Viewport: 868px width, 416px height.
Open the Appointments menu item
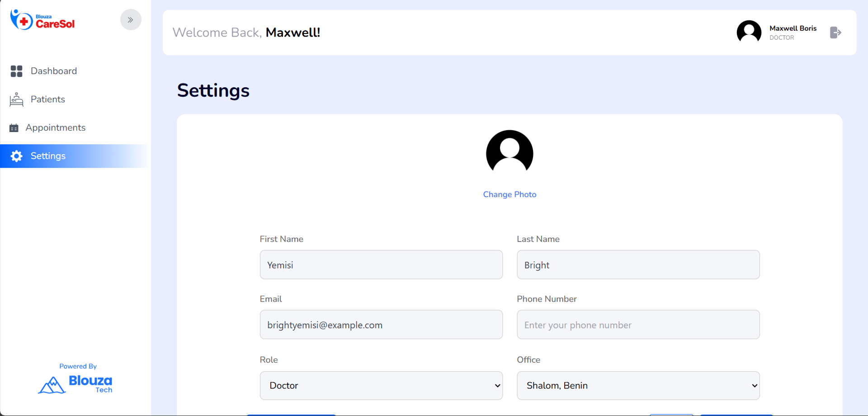click(x=56, y=128)
